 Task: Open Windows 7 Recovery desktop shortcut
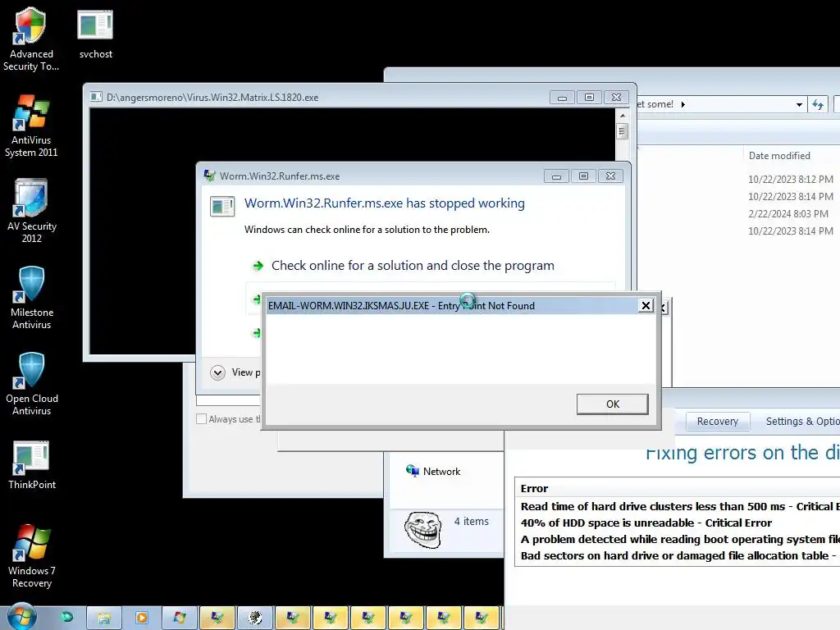coord(31,555)
